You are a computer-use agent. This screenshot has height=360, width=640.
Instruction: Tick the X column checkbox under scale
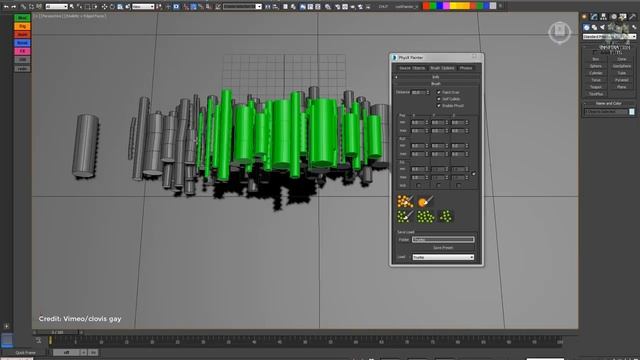click(x=418, y=185)
